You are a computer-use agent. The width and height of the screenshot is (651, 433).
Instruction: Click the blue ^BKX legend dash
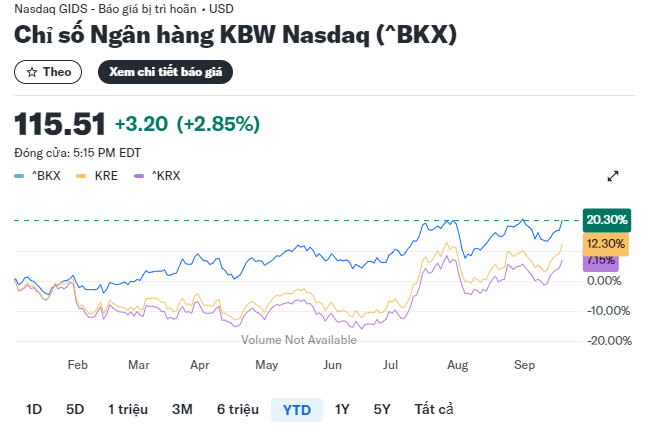point(19,176)
